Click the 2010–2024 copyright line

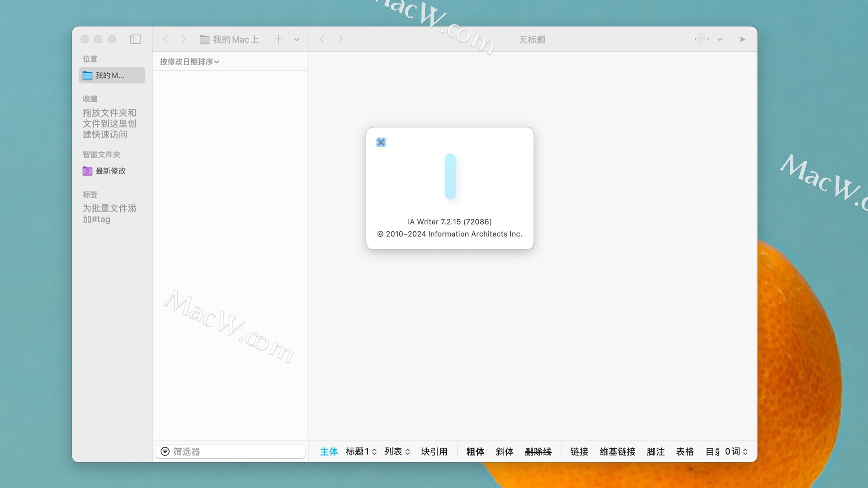[450, 234]
